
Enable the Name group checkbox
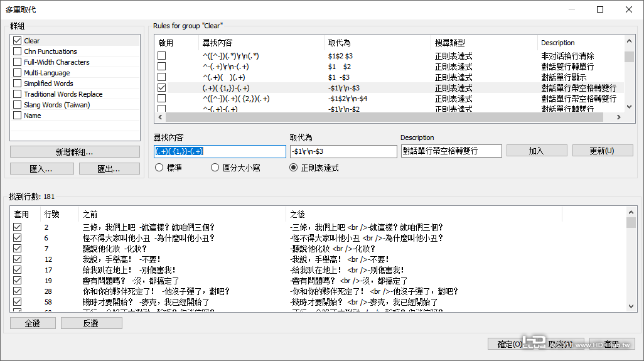pyautogui.click(x=17, y=116)
